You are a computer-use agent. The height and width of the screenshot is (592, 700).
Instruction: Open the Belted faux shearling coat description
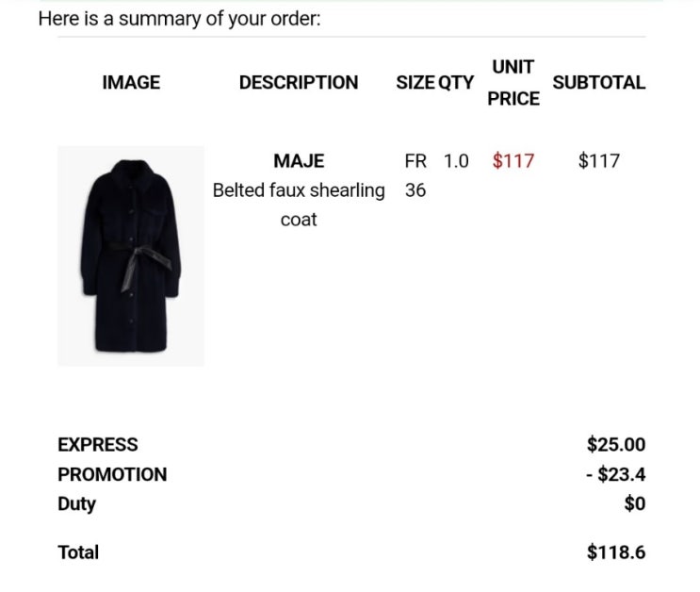299,205
